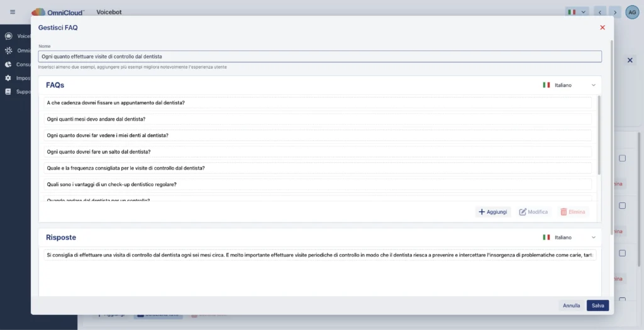Click the Support book icon in the sidebar

tap(8, 92)
